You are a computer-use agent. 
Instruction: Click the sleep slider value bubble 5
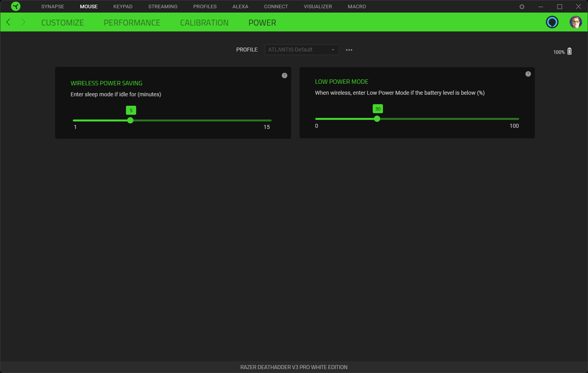131,110
